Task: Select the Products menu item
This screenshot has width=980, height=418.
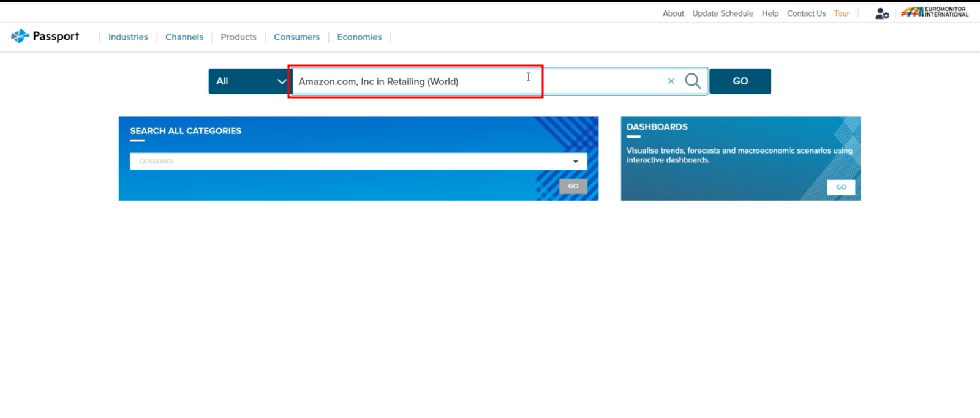Action: [x=238, y=37]
